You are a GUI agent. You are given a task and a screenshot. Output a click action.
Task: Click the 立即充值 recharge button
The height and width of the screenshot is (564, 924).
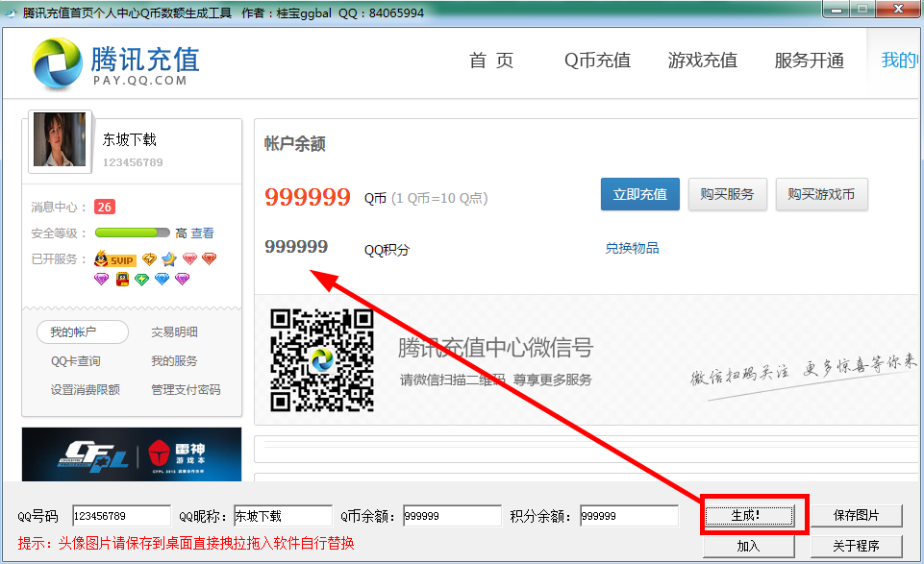click(639, 193)
